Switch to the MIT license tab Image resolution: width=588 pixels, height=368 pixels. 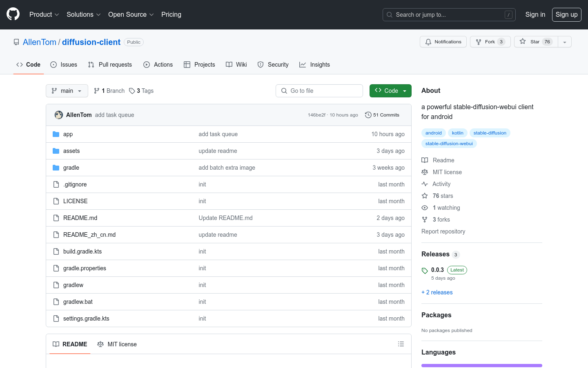click(x=117, y=344)
